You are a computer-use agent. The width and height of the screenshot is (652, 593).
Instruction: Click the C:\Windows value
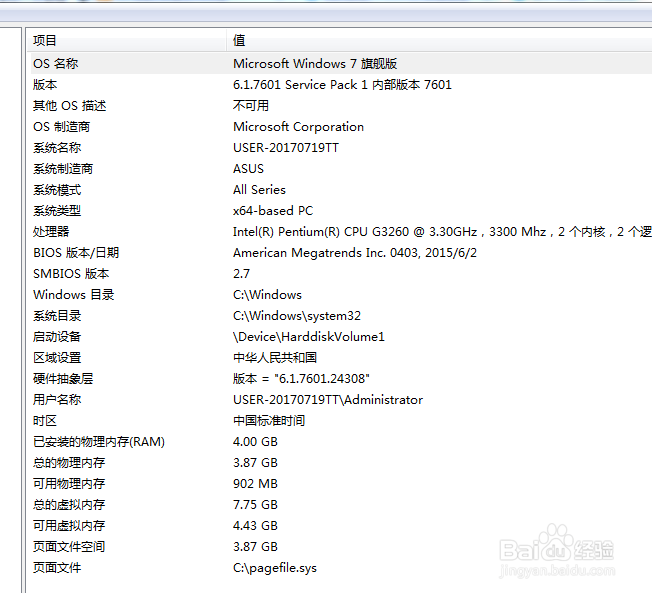click(267, 295)
